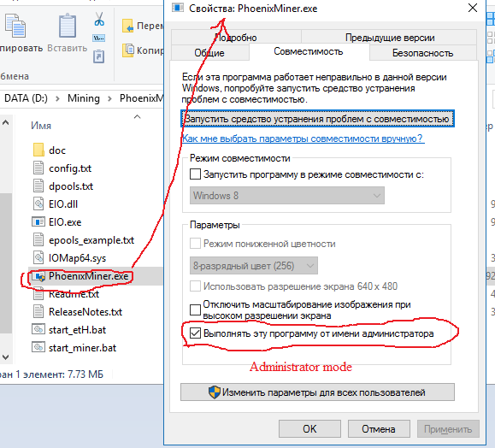
Task: Select the start_miner.bat file icon
Action: tap(38, 347)
